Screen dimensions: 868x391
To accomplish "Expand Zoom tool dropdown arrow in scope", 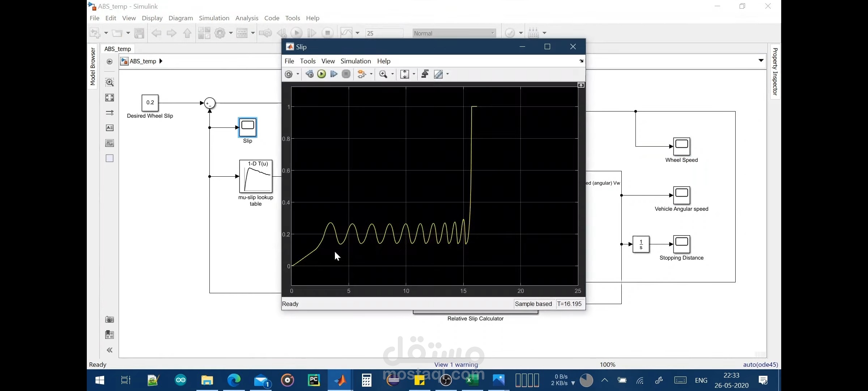I will 392,74.
